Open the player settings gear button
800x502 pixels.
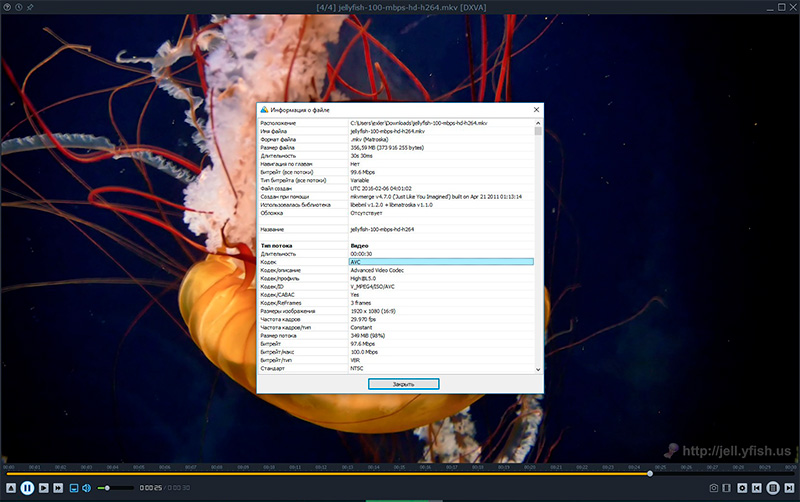pos(741,487)
